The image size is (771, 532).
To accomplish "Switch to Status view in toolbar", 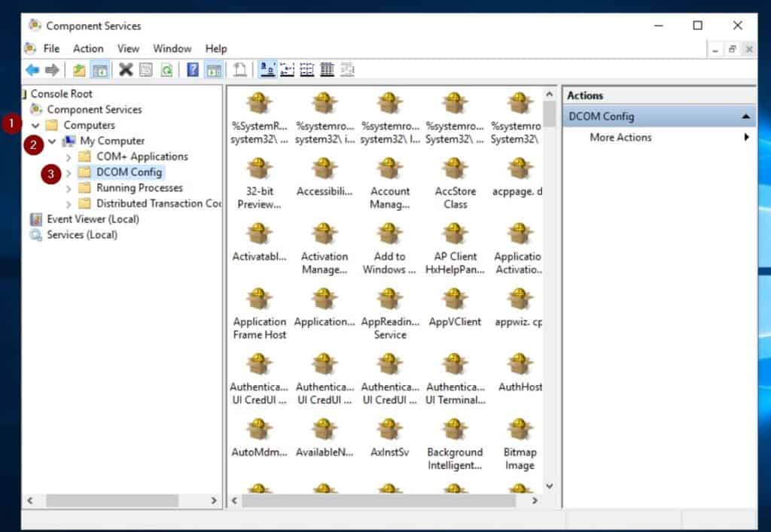I will [347, 70].
